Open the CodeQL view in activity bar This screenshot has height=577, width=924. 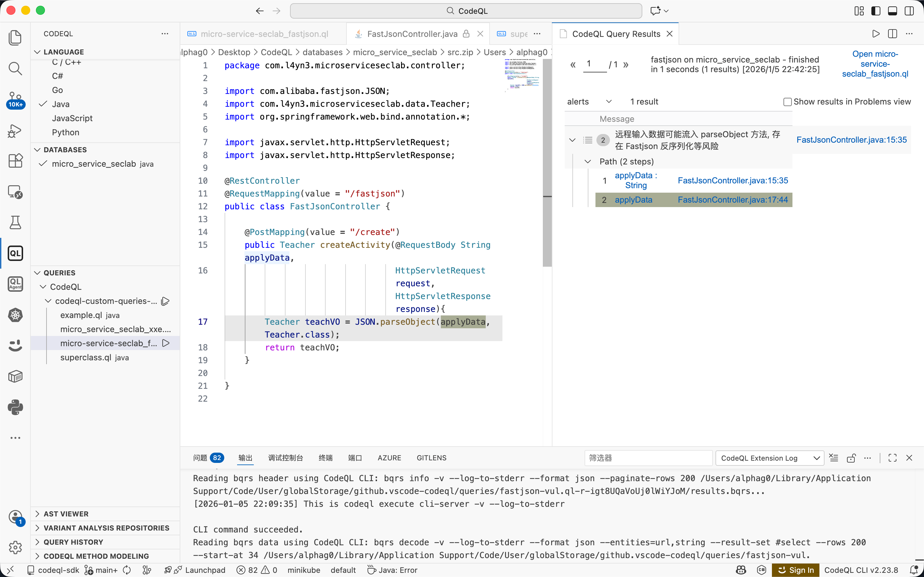pos(15,253)
